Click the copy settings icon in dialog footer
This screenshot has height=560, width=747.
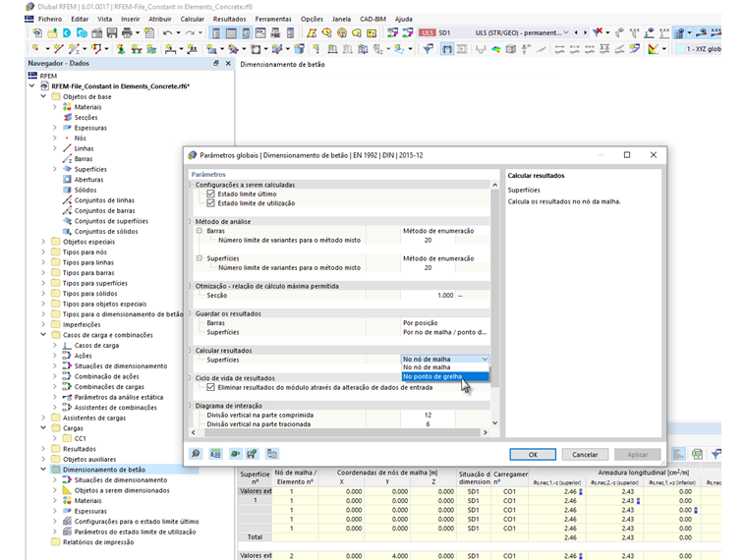[272, 454]
